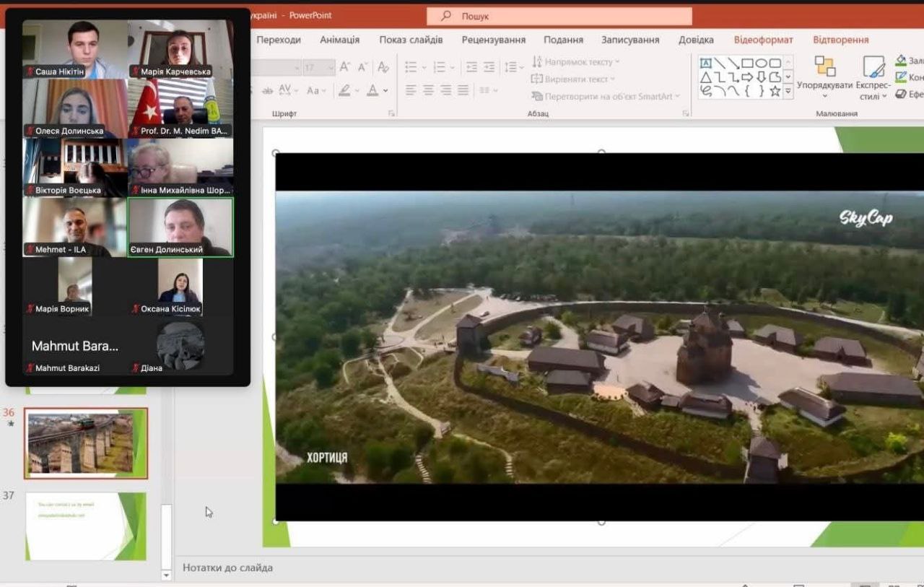Click Перетворити на об'єкт SmartArt button

(x=606, y=96)
